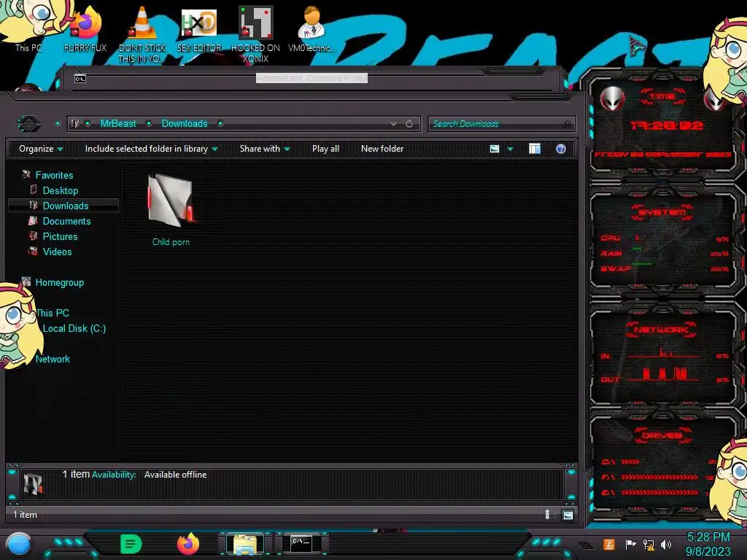This screenshot has width=747, height=560.
Task: Click the F:\ drive usage bar in the Drives widget
Action: click(659, 477)
